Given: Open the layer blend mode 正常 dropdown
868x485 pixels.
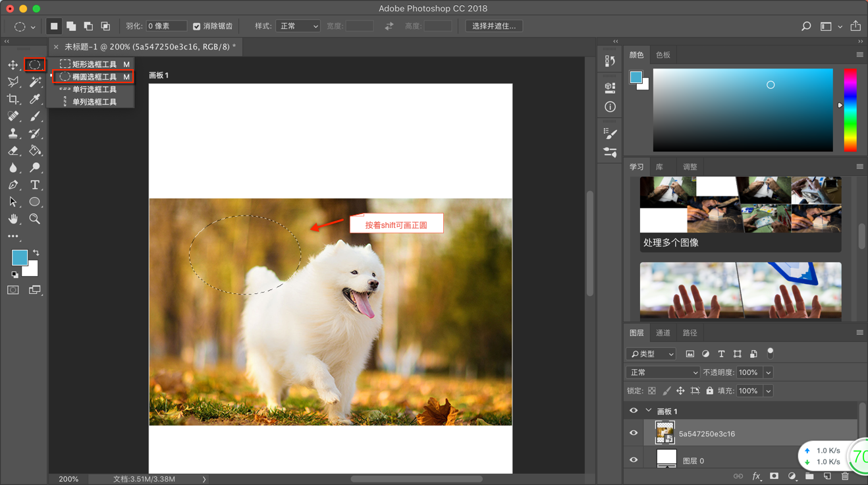Looking at the screenshot, I should coord(663,372).
